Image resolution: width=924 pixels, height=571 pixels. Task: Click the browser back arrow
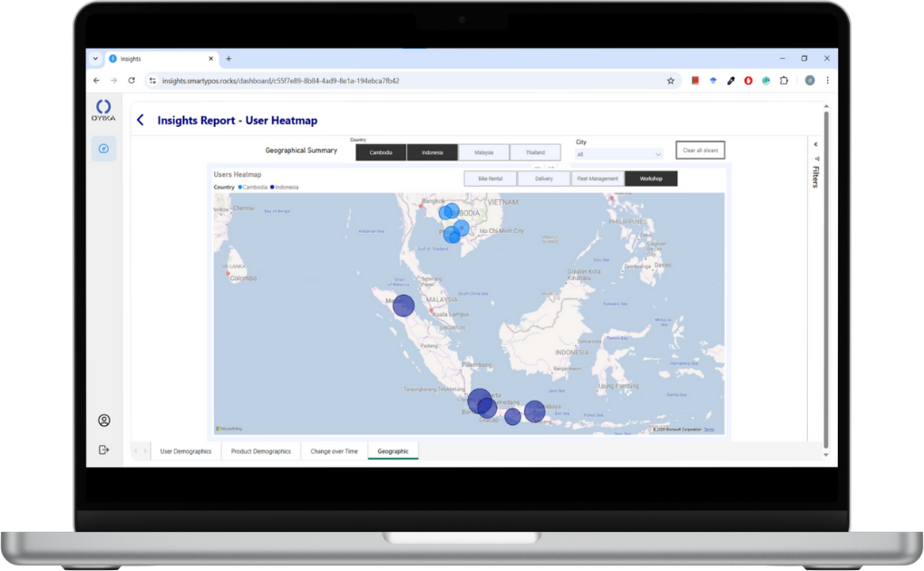tap(97, 81)
